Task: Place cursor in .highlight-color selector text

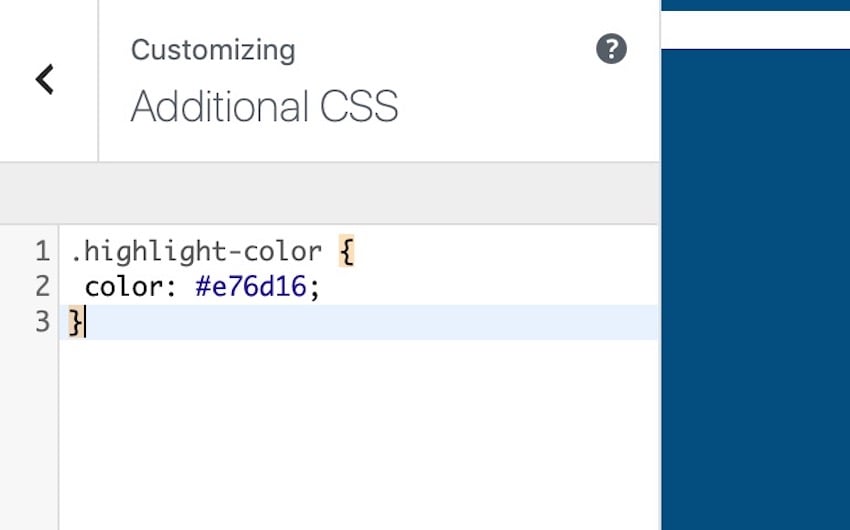Action: click(x=195, y=251)
